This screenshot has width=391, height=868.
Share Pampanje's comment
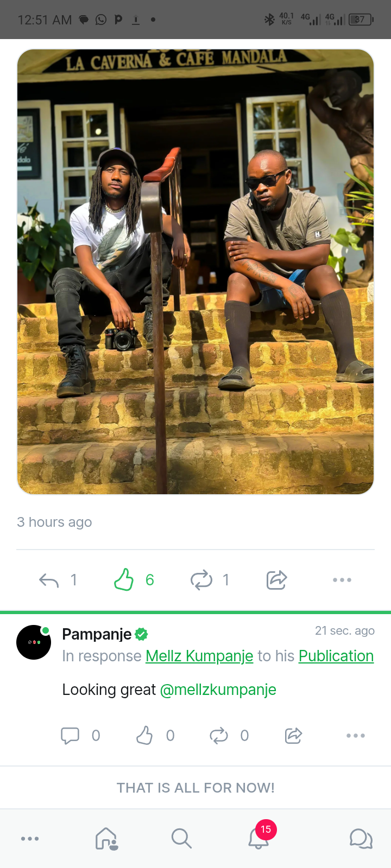click(293, 736)
